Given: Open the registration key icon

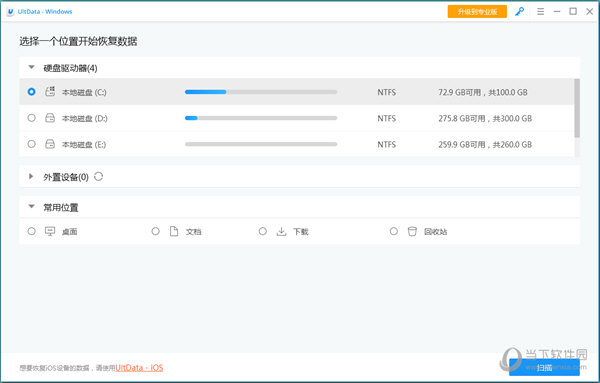Looking at the screenshot, I should (x=519, y=11).
